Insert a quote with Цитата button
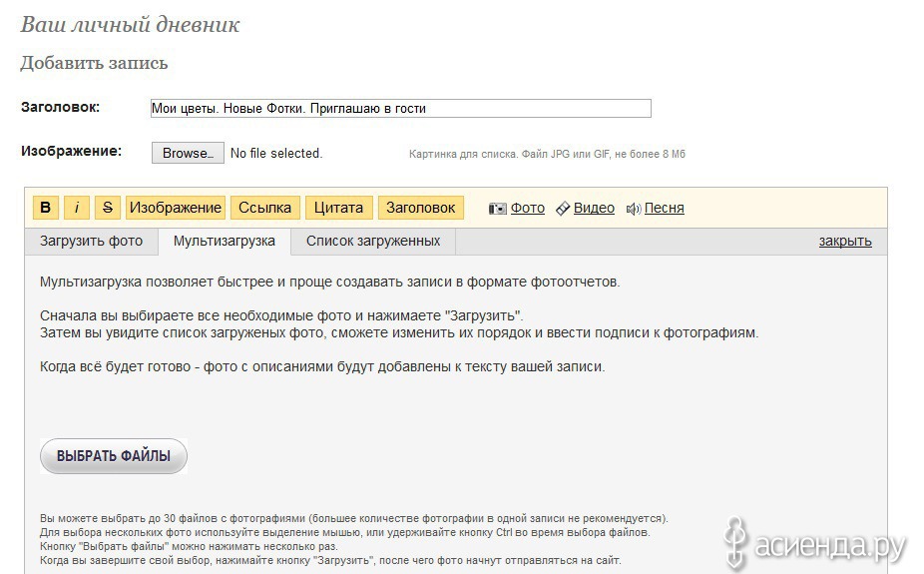Screen dimensions: 924x574 (339, 208)
